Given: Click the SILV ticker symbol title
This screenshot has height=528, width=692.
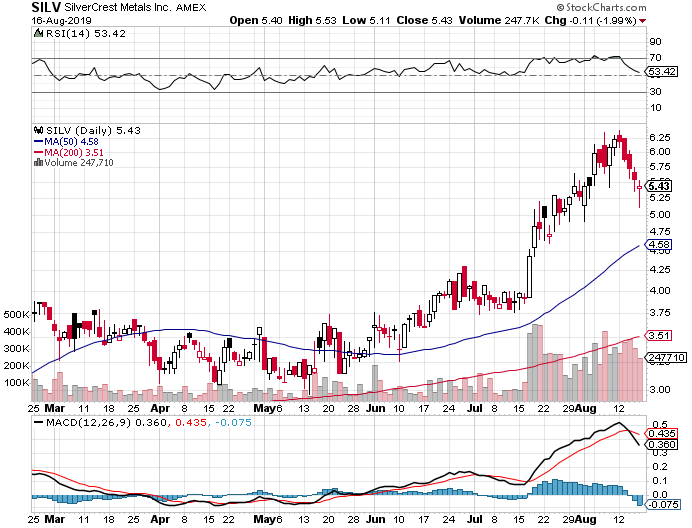Looking at the screenshot, I should click(46, 7).
